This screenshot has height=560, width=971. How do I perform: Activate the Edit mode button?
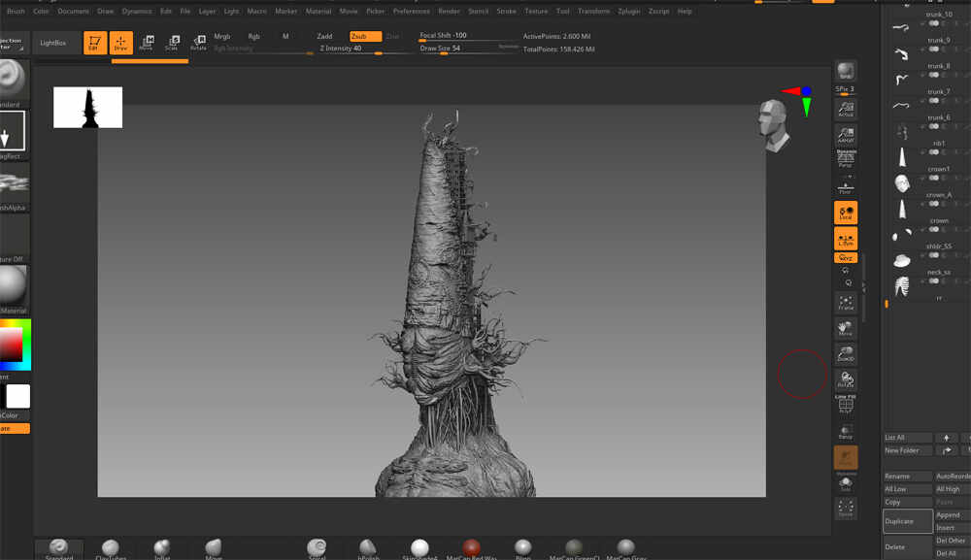click(95, 43)
